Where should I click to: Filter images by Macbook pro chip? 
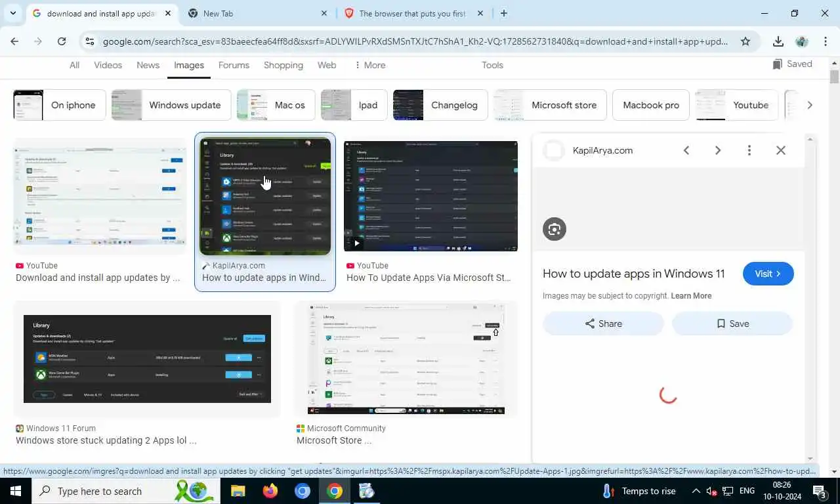pos(651,105)
